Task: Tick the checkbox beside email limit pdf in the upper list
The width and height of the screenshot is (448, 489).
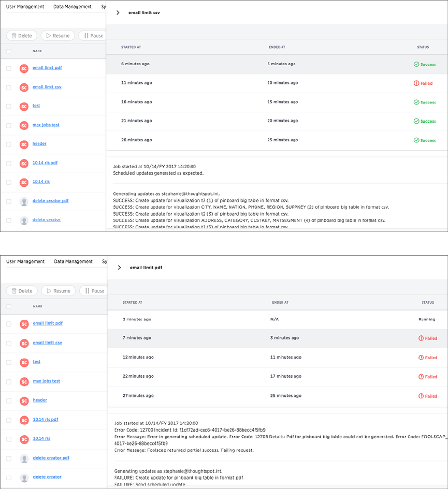Action: click(x=8, y=68)
